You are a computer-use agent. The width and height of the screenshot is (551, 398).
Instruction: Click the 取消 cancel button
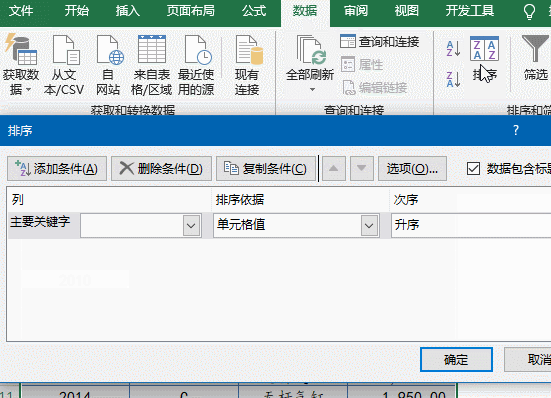(x=528, y=360)
